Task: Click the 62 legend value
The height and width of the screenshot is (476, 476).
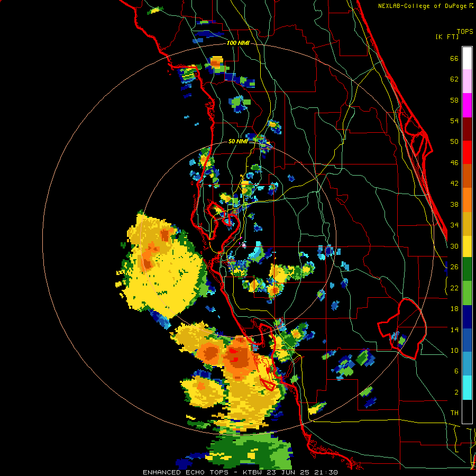Action: [x=454, y=79]
